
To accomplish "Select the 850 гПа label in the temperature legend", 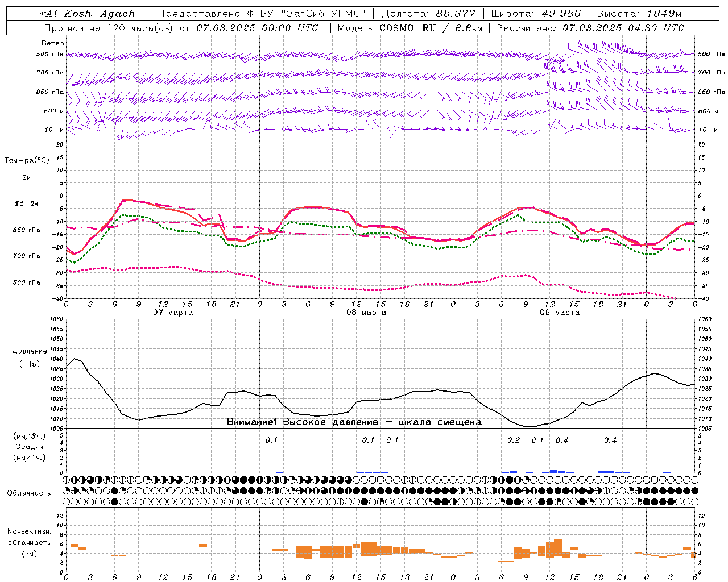I will tap(27, 230).
